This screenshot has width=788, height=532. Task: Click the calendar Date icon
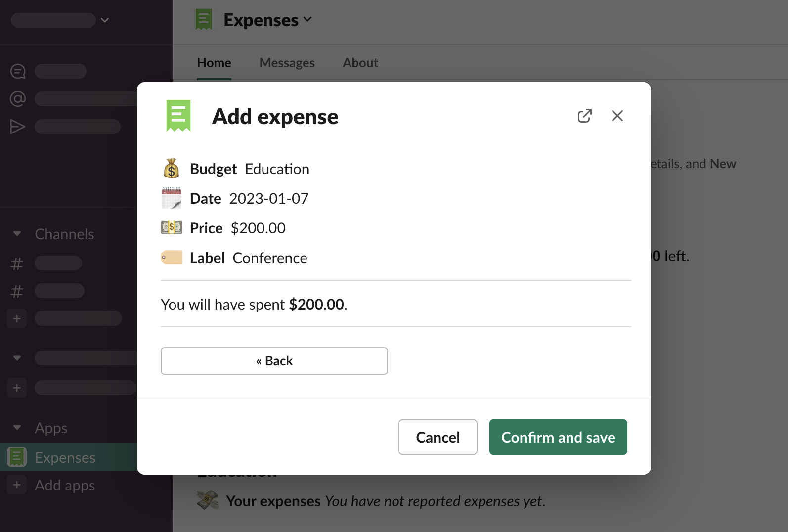click(x=172, y=198)
